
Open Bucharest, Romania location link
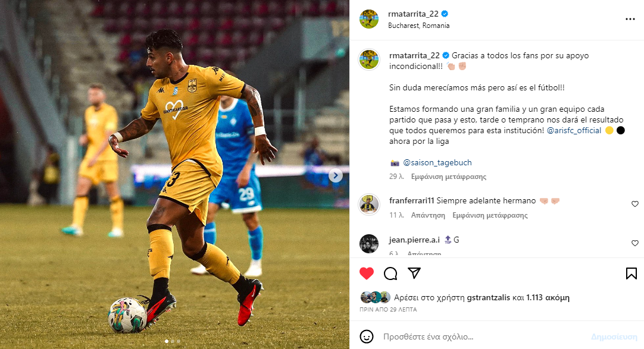click(x=418, y=26)
